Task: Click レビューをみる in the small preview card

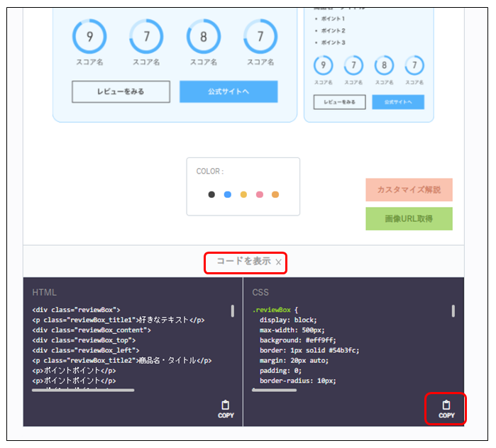Action: point(339,102)
